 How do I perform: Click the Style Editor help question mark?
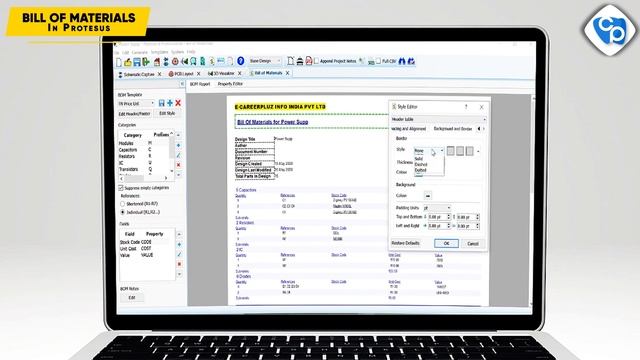(x=466, y=107)
